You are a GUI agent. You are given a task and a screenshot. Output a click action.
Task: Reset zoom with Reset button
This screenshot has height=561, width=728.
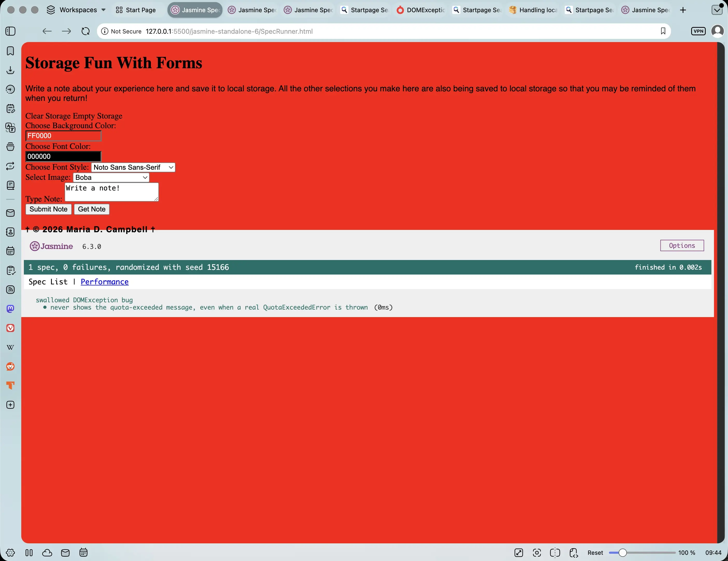pyautogui.click(x=595, y=553)
